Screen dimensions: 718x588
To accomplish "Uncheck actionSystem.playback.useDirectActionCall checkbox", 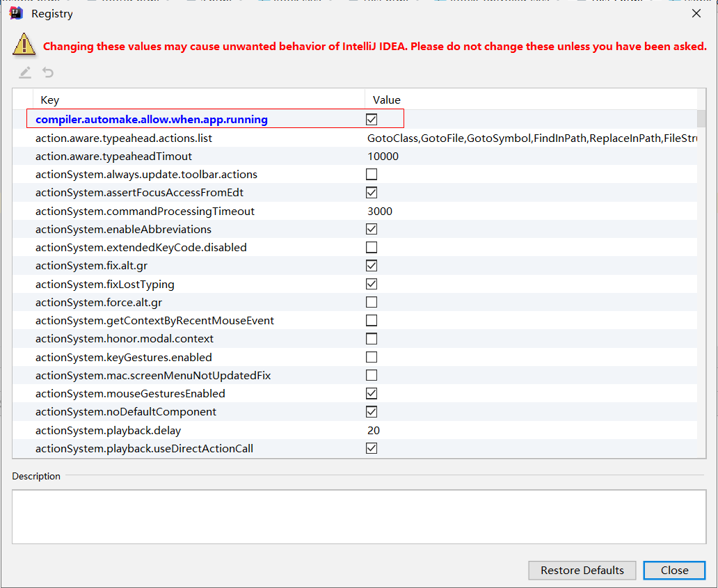I will pos(372,448).
